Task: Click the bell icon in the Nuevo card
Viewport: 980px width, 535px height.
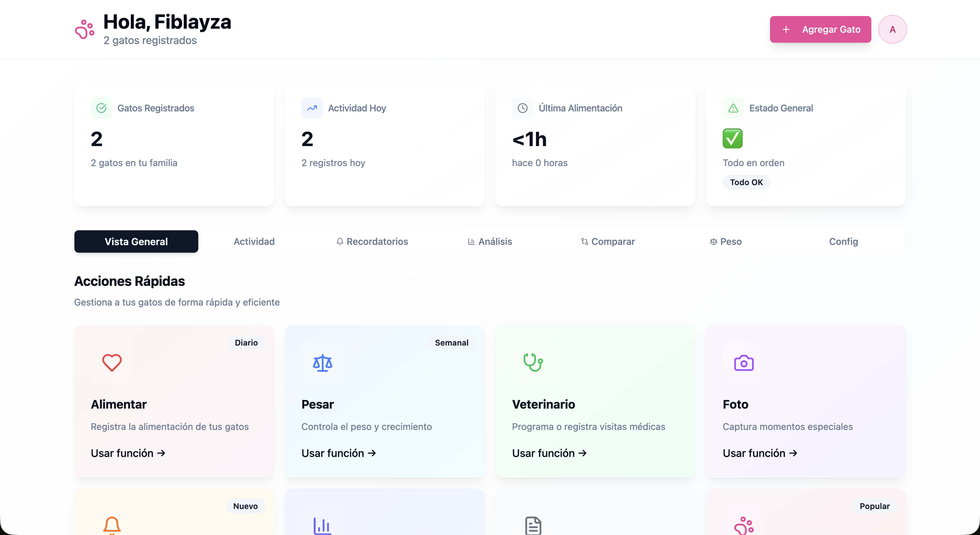Action: [x=112, y=525]
